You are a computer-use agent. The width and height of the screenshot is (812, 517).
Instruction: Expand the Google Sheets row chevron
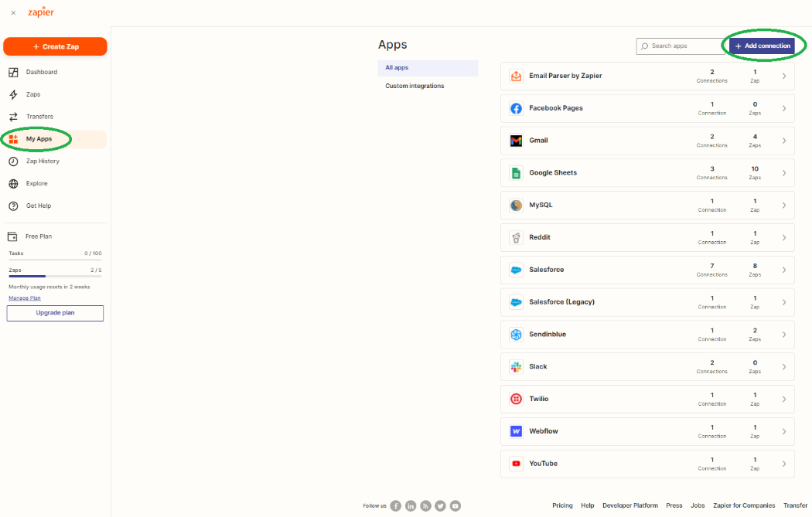tap(784, 173)
